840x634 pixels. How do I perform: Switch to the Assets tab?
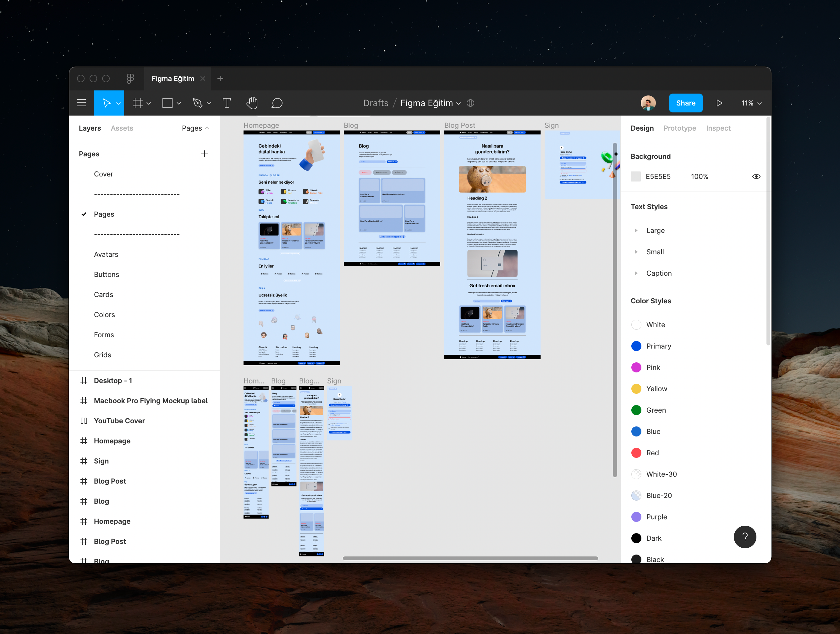tap(122, 128)
